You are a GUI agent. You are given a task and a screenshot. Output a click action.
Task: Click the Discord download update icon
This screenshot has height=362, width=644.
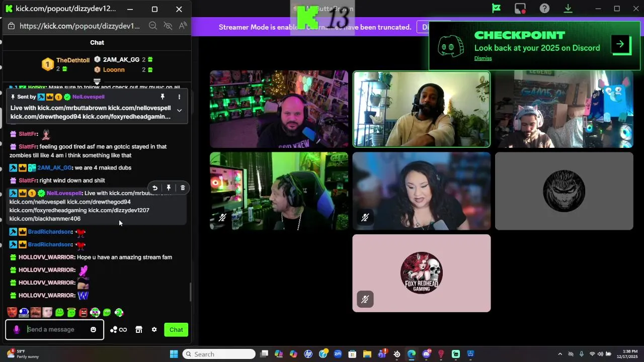click(x=568, y=9)
